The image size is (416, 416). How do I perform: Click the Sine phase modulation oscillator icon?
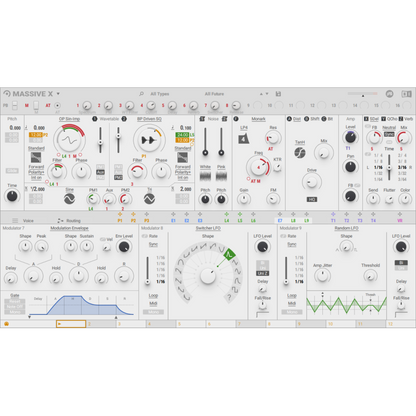(x=69, y=199)
